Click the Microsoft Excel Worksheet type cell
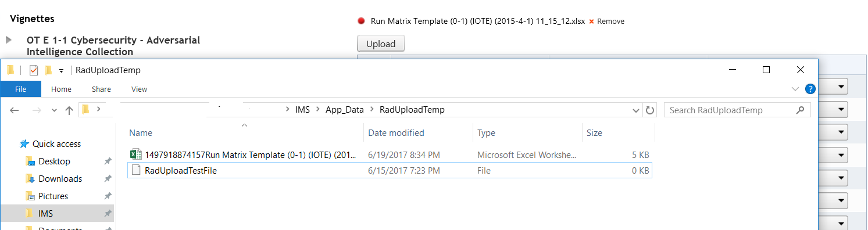Screen dimensions: 868x230 pos(527,154)
